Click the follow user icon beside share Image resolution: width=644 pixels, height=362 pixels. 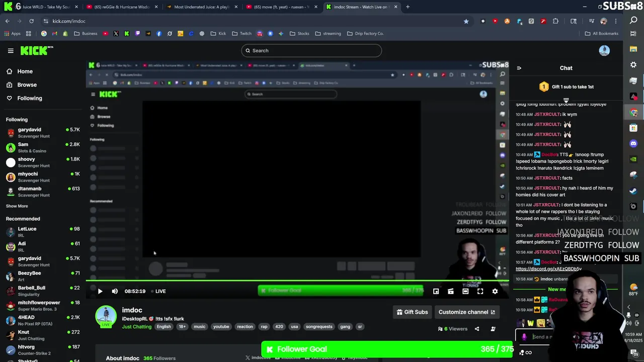(493, 329)
